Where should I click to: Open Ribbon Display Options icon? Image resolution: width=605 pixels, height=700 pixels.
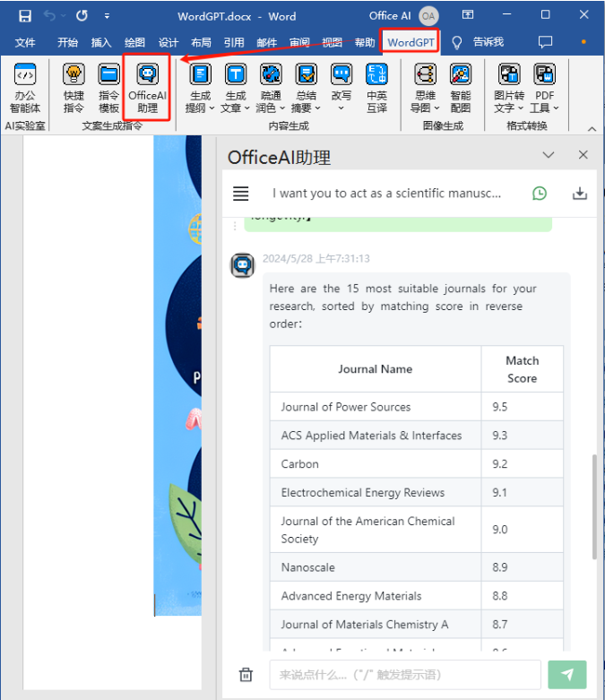[468, 14]
